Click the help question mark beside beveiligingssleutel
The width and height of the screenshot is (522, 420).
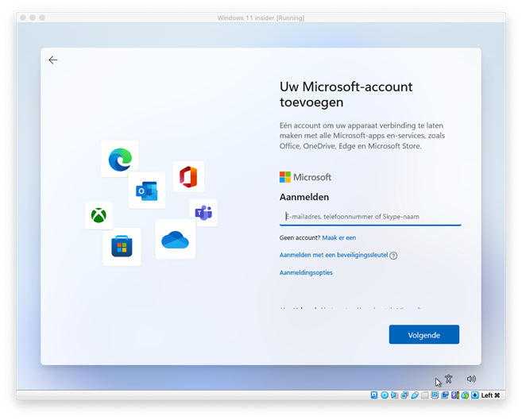[x=393, y=256]
